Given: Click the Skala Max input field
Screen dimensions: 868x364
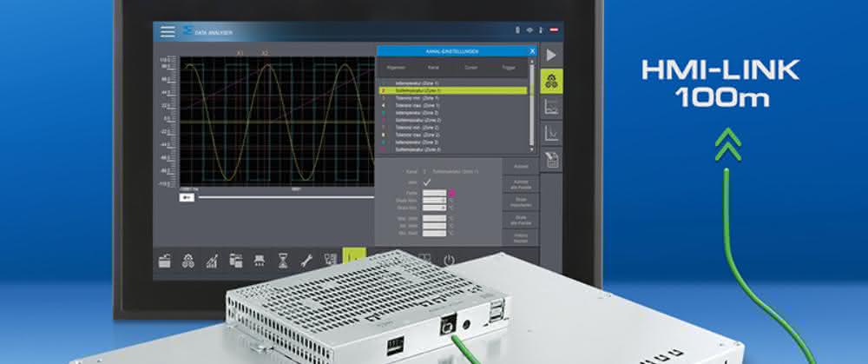Looking at the screenshot, I should [x=434, y=201].
